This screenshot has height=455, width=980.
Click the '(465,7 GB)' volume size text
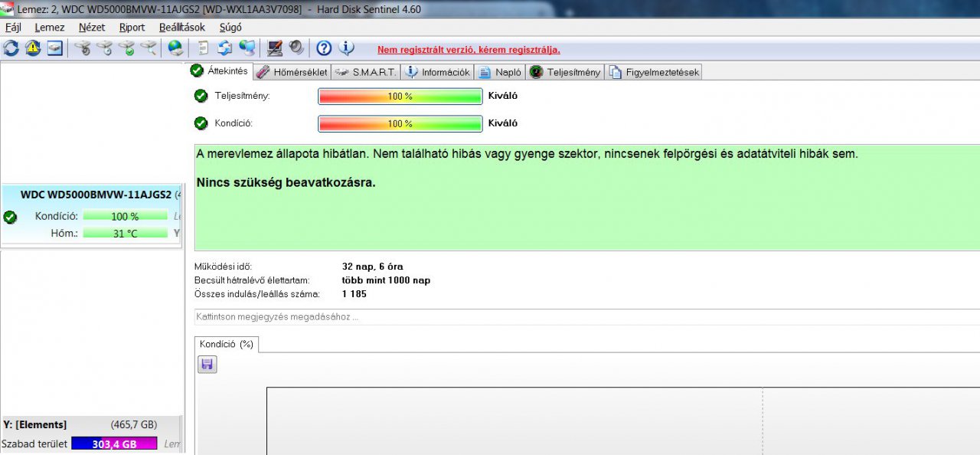(x=134, y=424)
